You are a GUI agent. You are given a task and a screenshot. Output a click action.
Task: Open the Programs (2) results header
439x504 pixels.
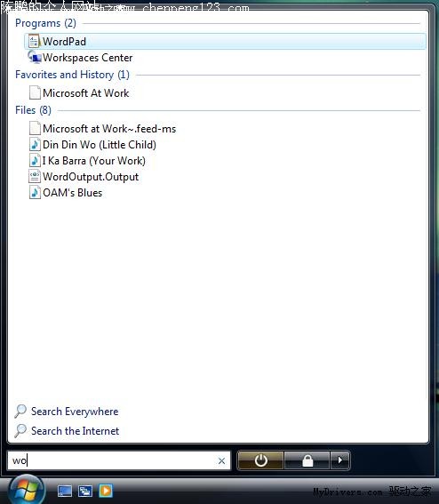45,23
